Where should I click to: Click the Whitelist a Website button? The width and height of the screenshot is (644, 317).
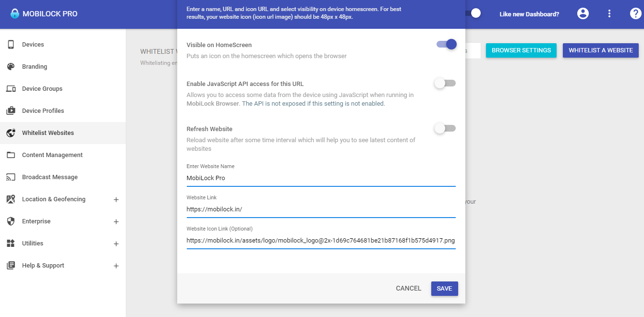(x=601, y=50)
